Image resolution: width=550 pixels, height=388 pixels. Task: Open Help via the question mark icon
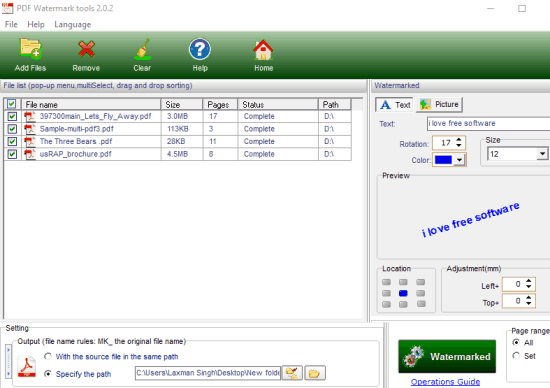coord(200,49)
